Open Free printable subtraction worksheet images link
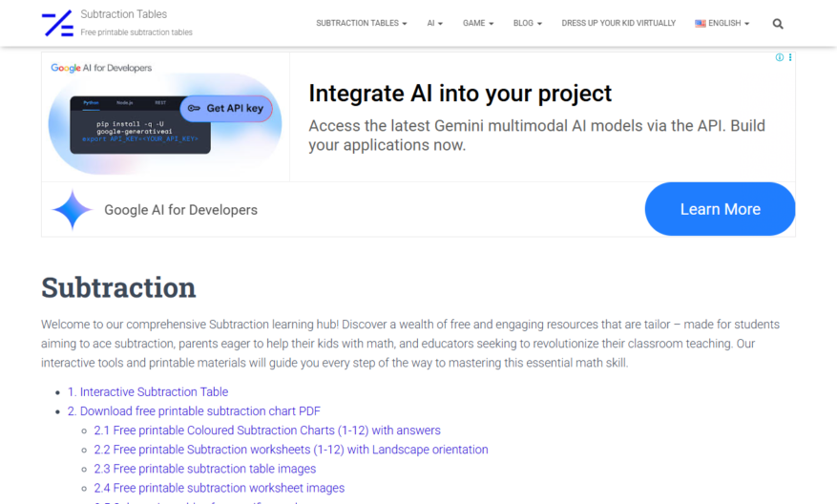Screen dimensions: 837x504 click(219, 488)
